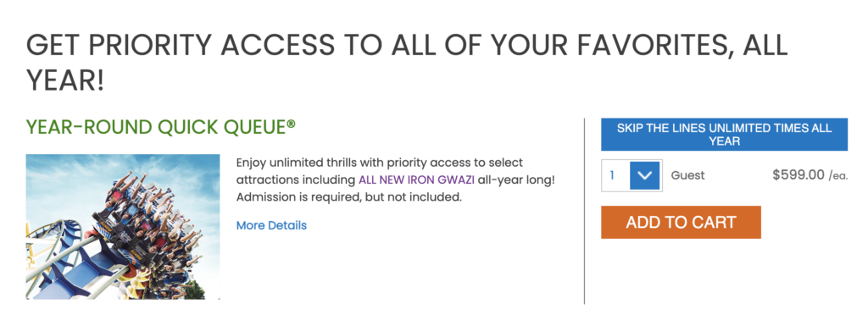This screenshot has height=315, width=868.
Task: Click the SKIP THE LINES blue banner
Action: [724, 135]
